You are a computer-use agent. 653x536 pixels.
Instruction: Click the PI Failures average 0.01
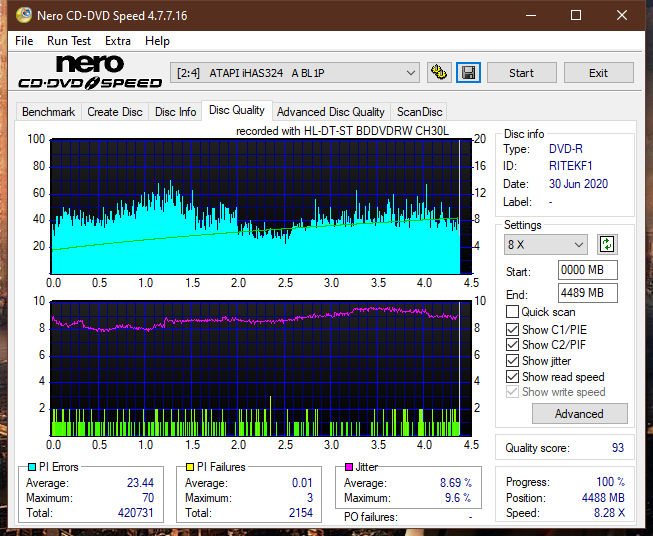click(302, 483)
